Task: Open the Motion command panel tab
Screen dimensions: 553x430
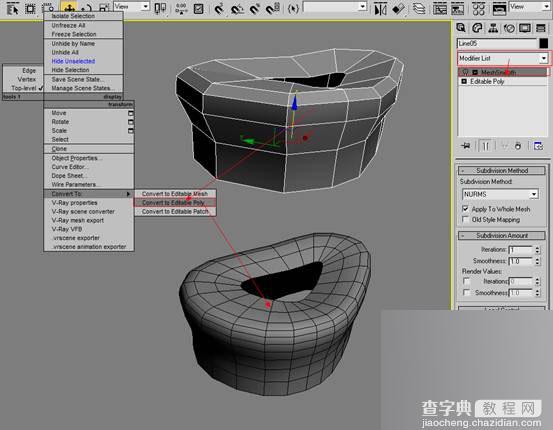Action: coord(509,28)
